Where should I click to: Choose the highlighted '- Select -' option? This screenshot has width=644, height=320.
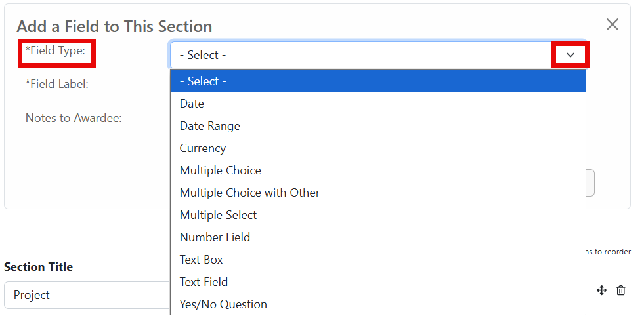click(x=377, y=81)
